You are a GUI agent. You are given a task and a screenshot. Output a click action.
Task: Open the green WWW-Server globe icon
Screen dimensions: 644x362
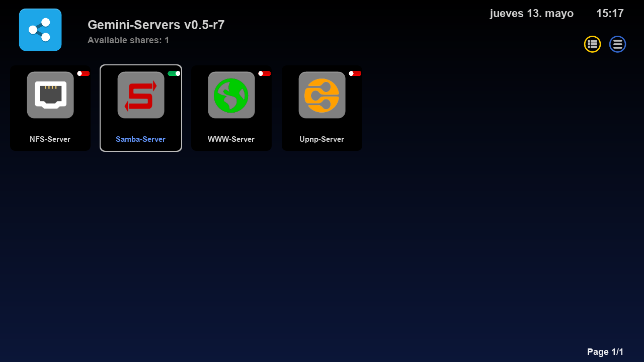coord(231,95)
